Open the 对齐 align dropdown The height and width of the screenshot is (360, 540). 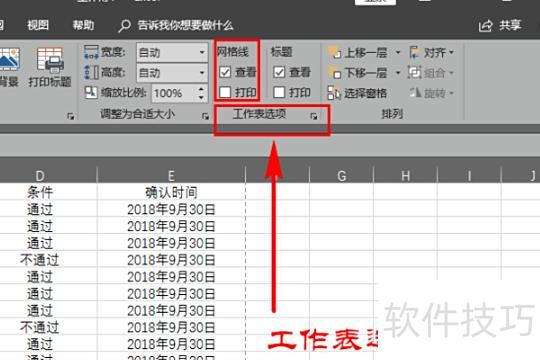432,53
